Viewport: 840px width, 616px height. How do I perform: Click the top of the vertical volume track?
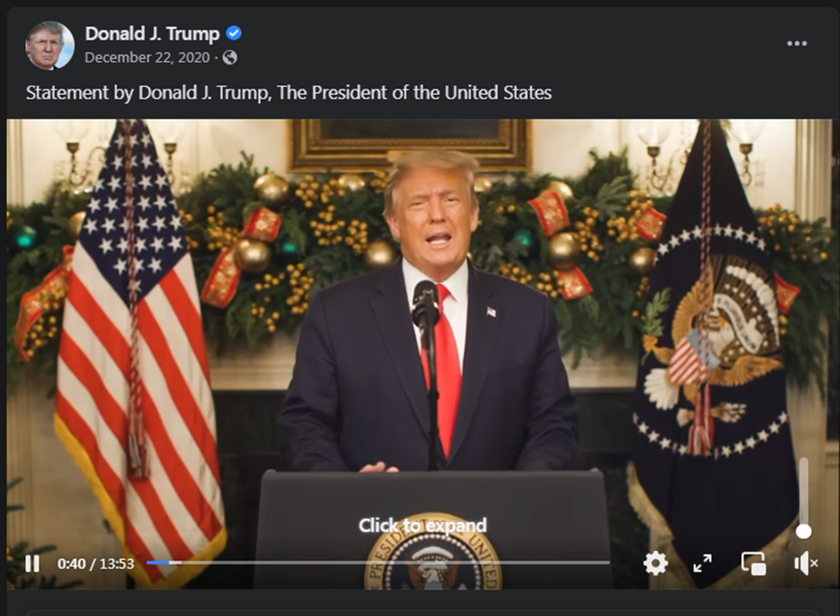tap(803, 461)
